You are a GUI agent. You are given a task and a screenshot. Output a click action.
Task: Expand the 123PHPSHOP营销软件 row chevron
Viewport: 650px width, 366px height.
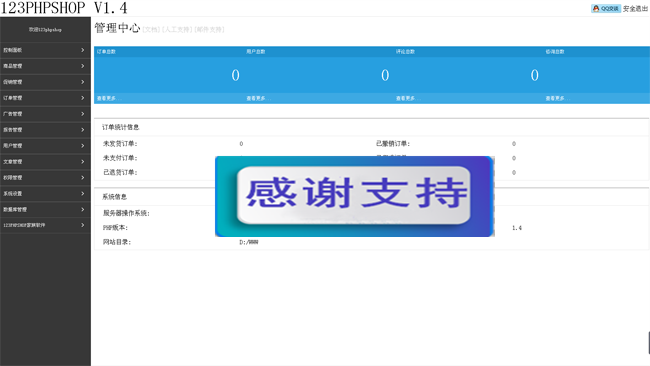coord(82,225)
